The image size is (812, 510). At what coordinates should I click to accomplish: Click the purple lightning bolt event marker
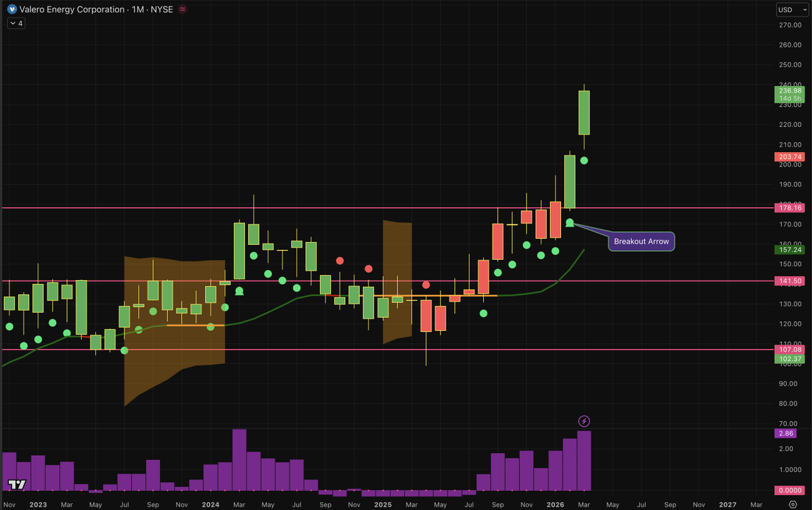tap(585, 421)
